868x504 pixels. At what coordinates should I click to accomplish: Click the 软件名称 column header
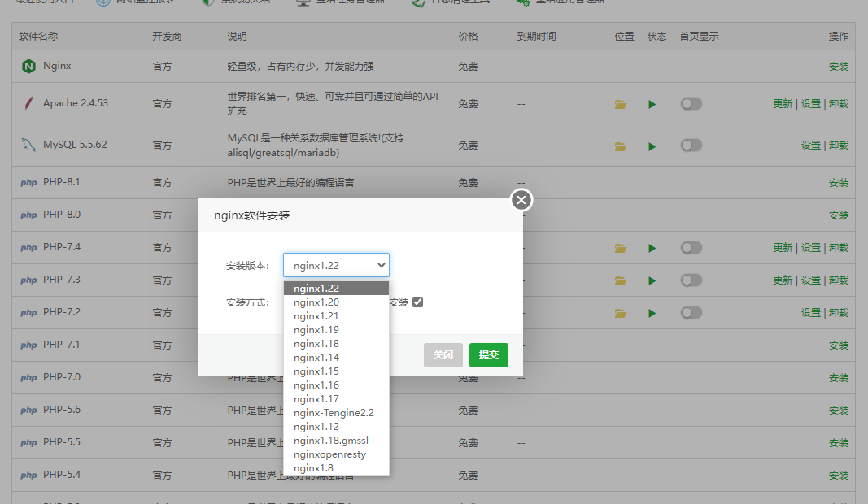[x=38, y=37]
